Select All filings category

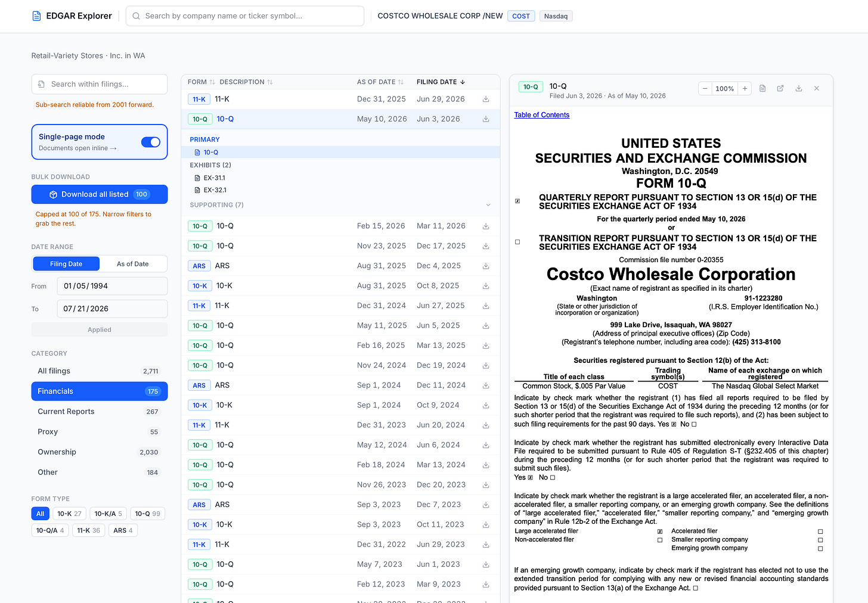[100, 371]
